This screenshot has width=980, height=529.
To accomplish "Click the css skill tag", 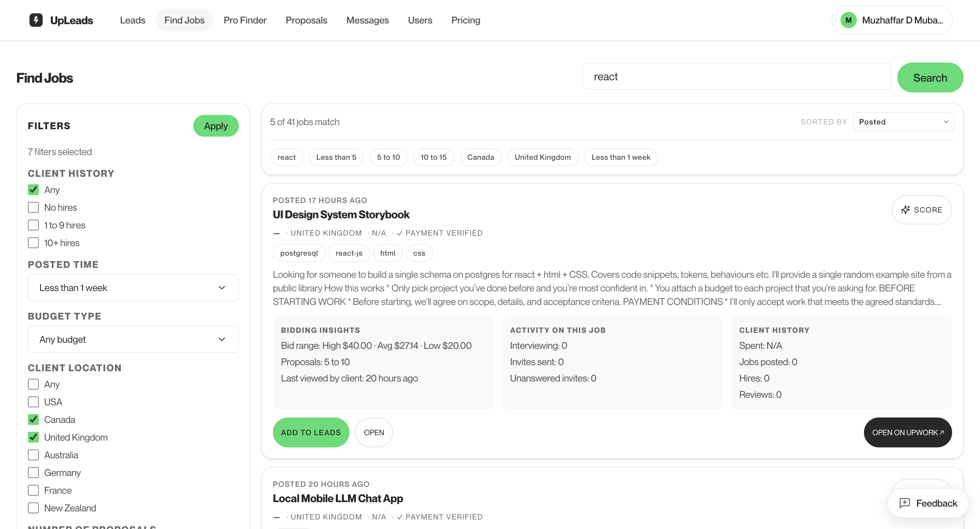I will tap(419, 253).
